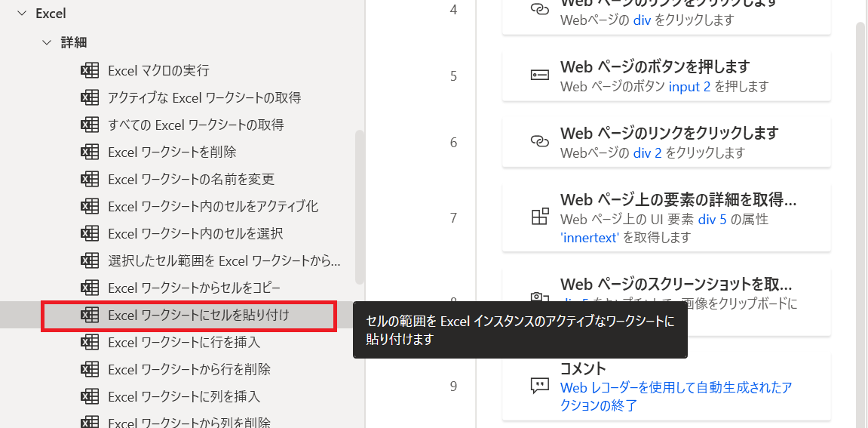Click Excel icon beside 'Excel ワークシート内のセルをアクティブ化'
The width and height of the screenshot is (868, 428).
point(90,206)
